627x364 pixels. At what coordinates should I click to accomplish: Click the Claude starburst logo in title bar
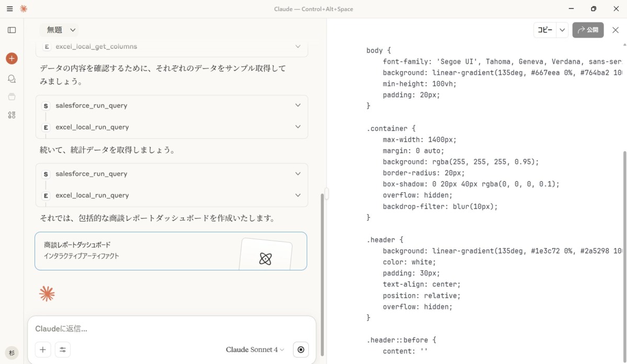[24, 9]
